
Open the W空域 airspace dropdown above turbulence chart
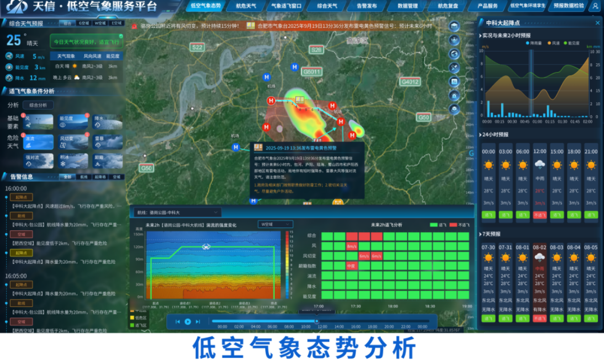275,224
